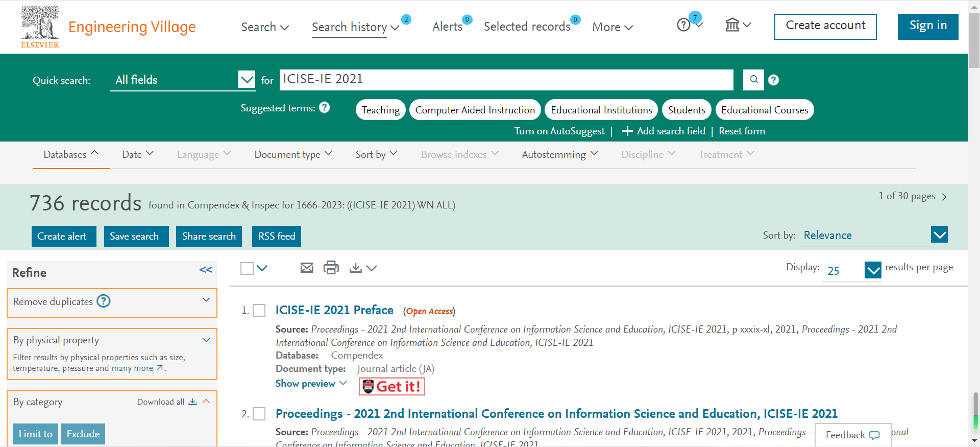Go to next results page arrow
Screen dimensions: 980x447
click(x=944, y=197)
